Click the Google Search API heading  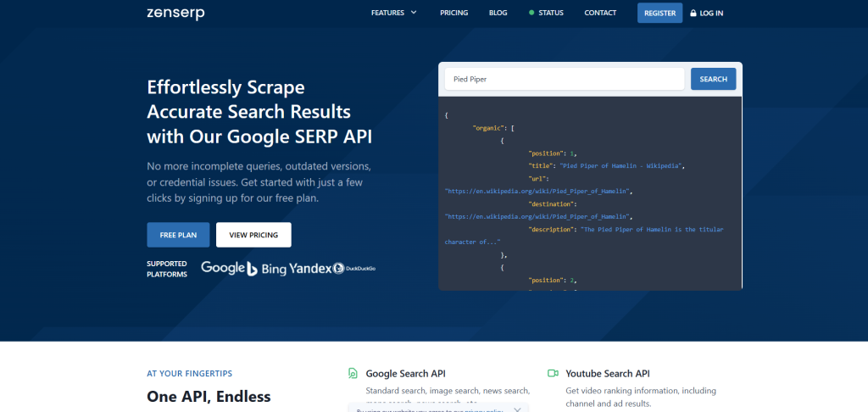[x=405, y=373]
